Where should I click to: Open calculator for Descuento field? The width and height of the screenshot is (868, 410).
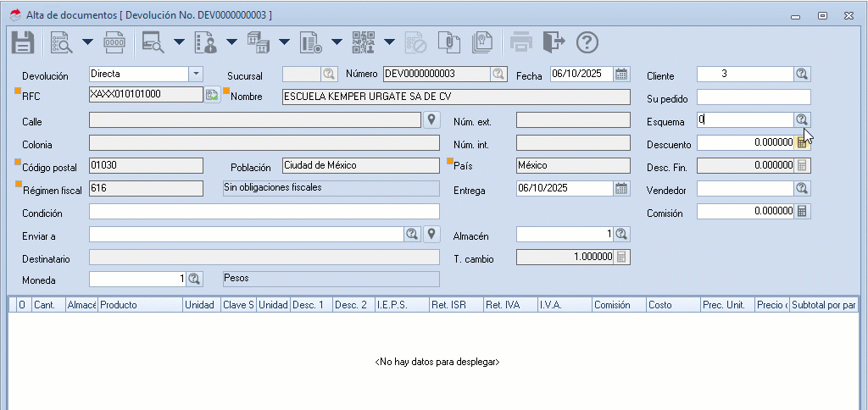coord(802,143)
